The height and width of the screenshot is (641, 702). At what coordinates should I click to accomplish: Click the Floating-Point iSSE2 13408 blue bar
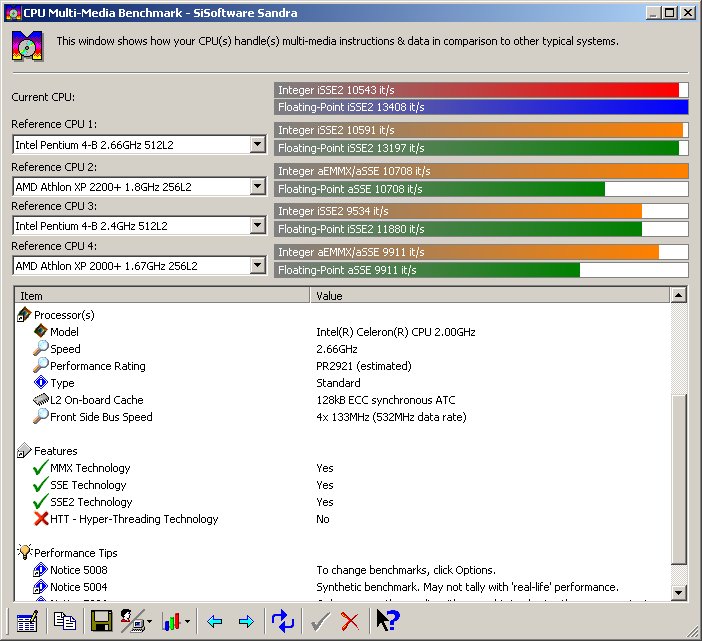pyautogui.click(x=481, y=107)
